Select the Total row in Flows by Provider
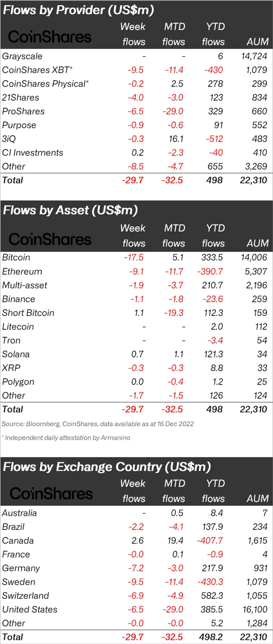 click(136, 180)
